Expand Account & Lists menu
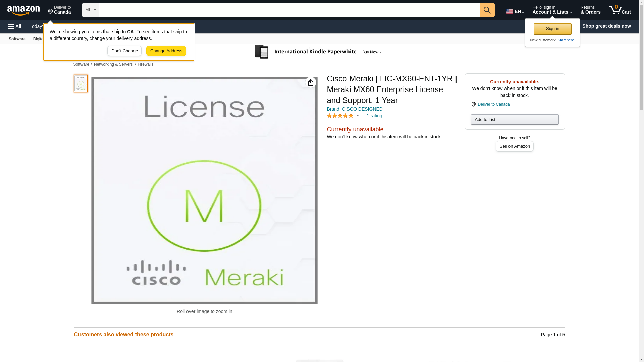This screenshot has width=644, height=362. (x=552, y=10)
